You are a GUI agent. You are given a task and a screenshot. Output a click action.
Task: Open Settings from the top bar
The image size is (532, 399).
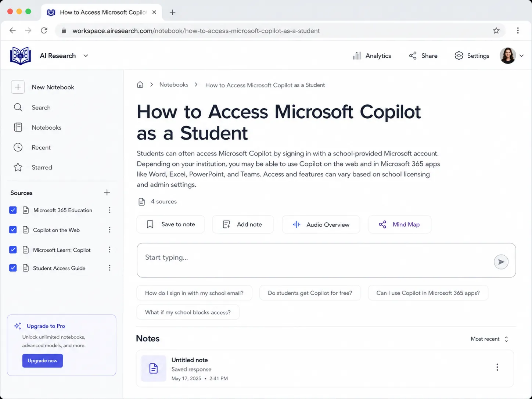coord(472,56)
